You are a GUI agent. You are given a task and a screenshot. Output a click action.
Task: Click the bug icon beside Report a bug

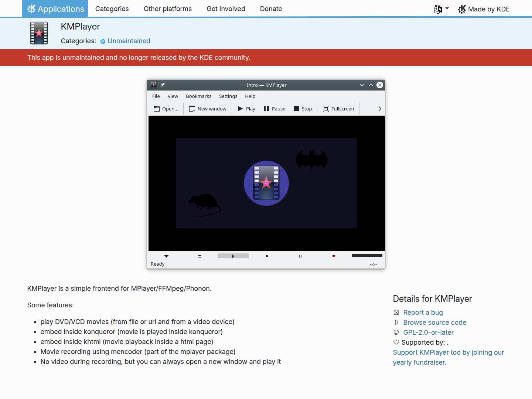pos(396,313)
